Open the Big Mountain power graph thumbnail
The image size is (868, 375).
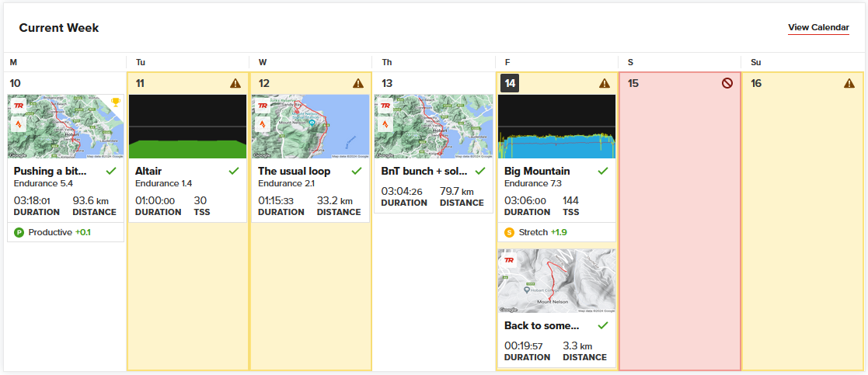(x=556, y=127)
